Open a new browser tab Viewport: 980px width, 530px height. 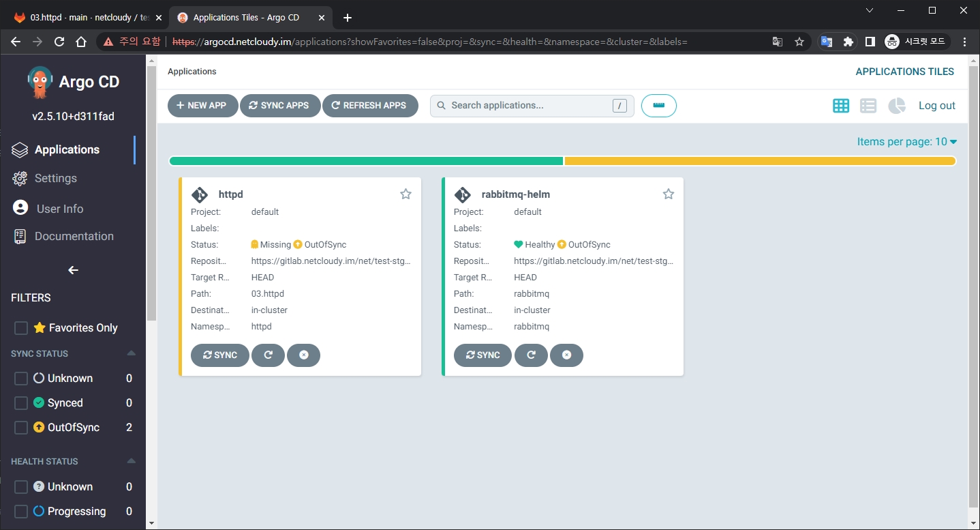tap(348, 18)
